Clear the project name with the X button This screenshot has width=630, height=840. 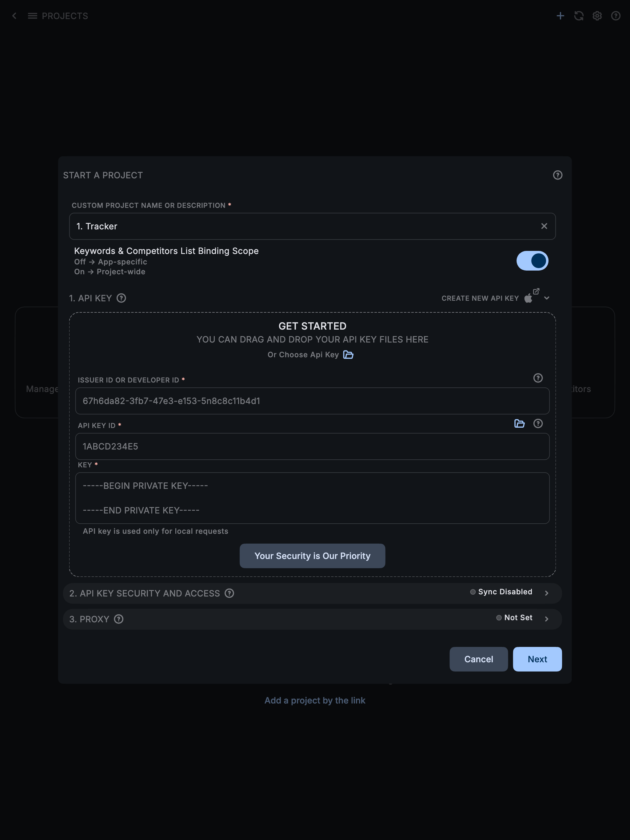click(x=544, y=226)
